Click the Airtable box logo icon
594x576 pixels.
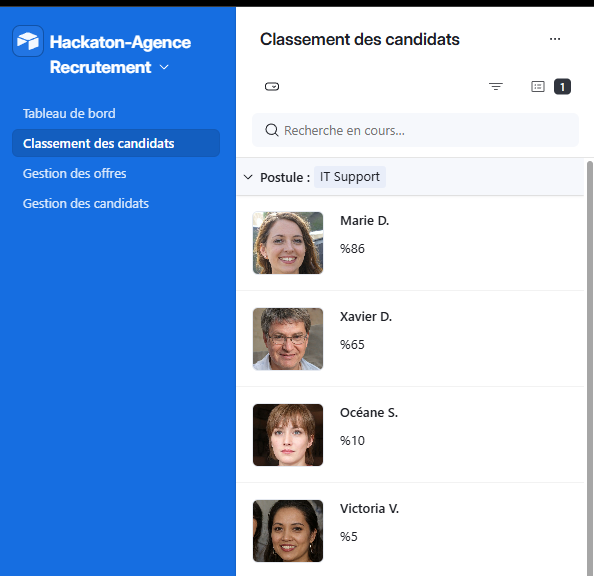[28, 41]
